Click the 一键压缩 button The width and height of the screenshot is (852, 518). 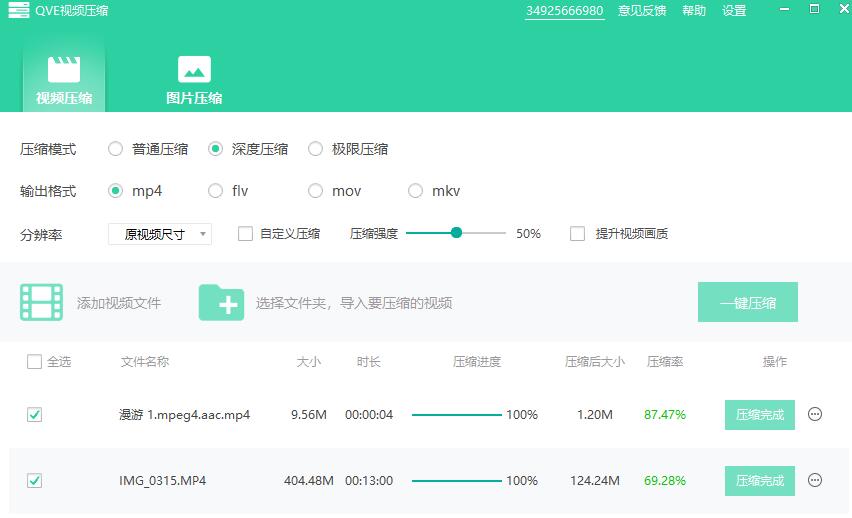(x=747, y=302)
